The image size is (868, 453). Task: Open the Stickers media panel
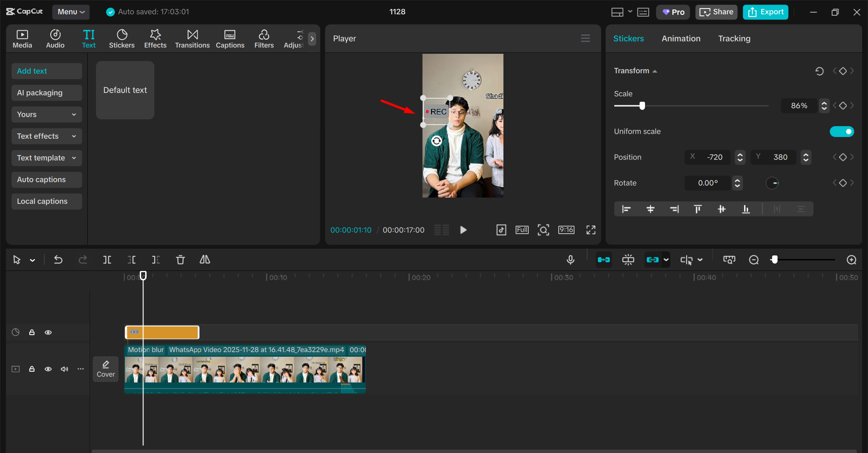[x=122, y=38]
